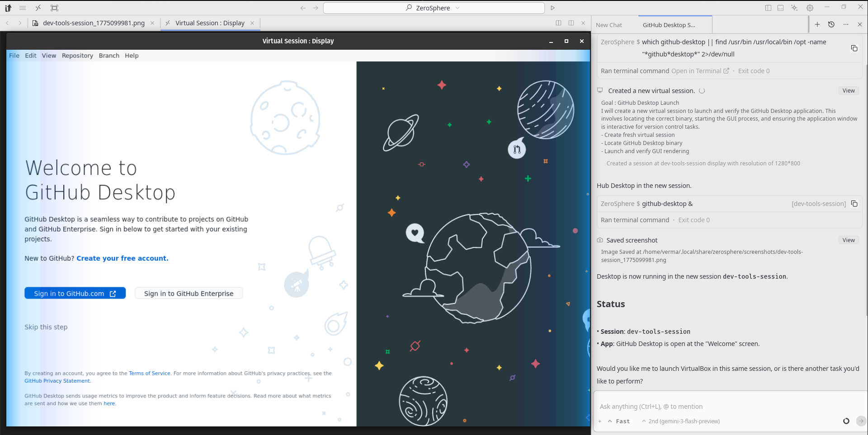Switch to dev-tools-session_1775099981.png tab
The image size is (868, 435).
[94, 23]
